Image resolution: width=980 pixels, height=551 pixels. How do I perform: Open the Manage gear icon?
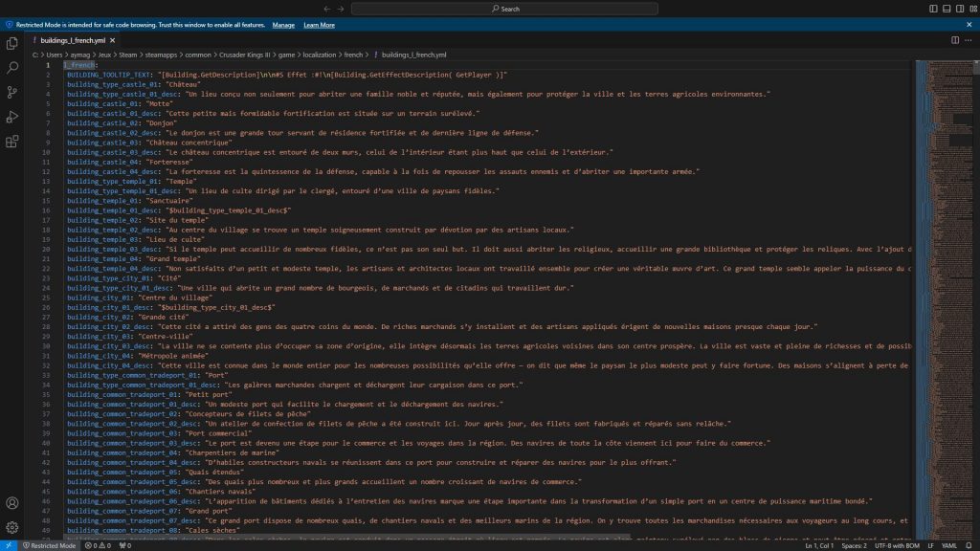(12, 527)
